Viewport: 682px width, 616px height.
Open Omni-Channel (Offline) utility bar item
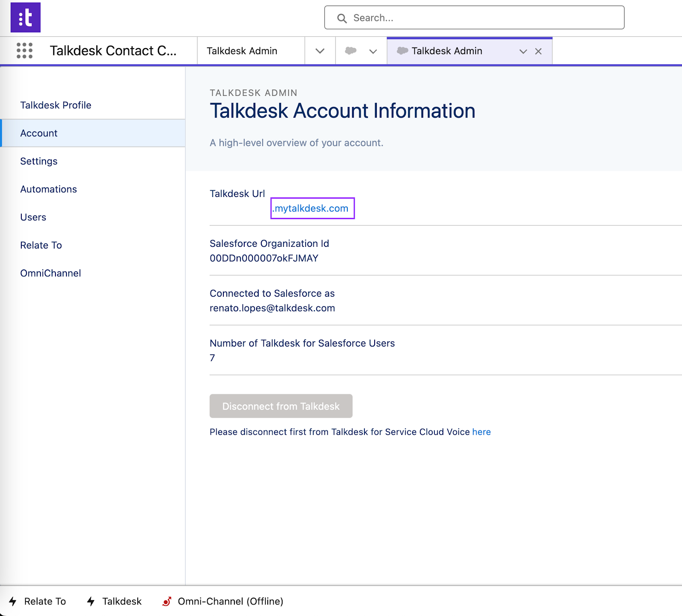pyautogui.click(x=223, y=601)
